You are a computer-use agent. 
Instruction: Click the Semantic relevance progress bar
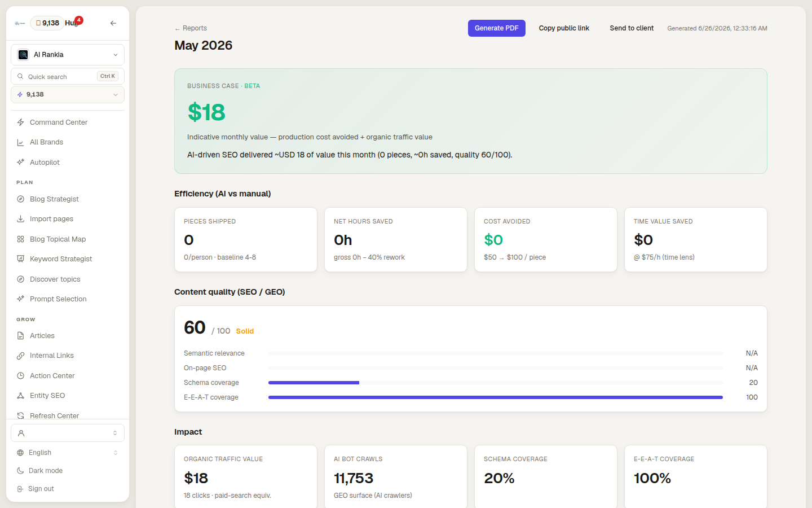(x=496, y=353)
